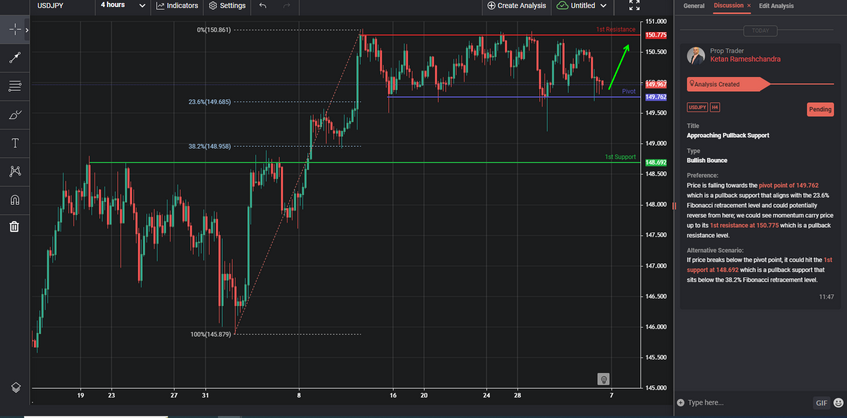Screen dimensions: 847x419
Task: Select the crosshair cursor tool
Action: tap(15, 30)
